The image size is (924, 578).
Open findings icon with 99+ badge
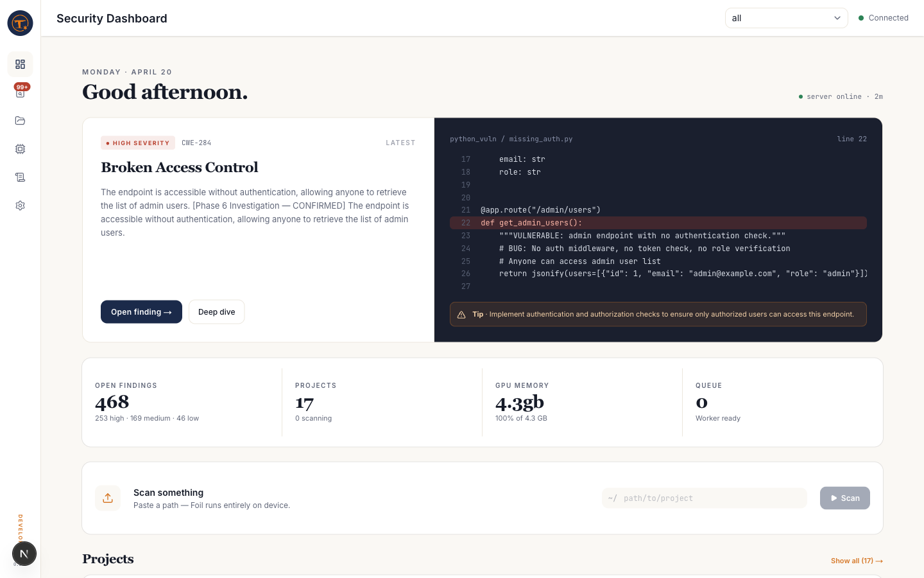click(x=20, y=92)
